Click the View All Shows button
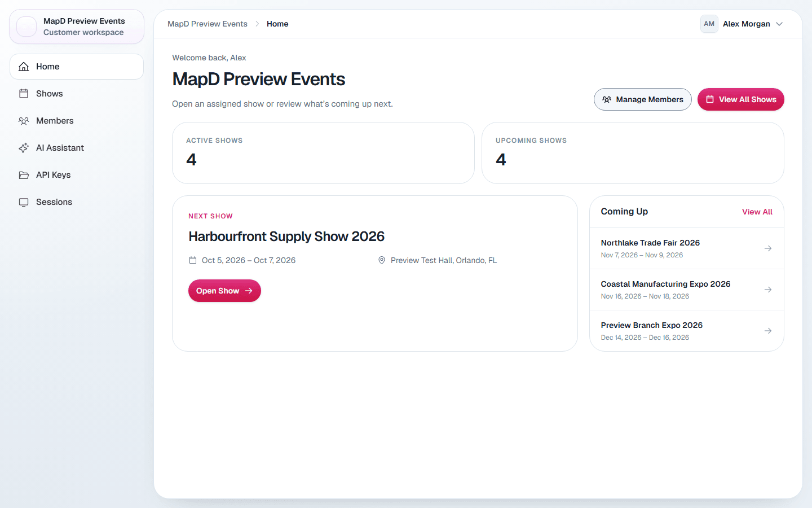 [741, 99]
